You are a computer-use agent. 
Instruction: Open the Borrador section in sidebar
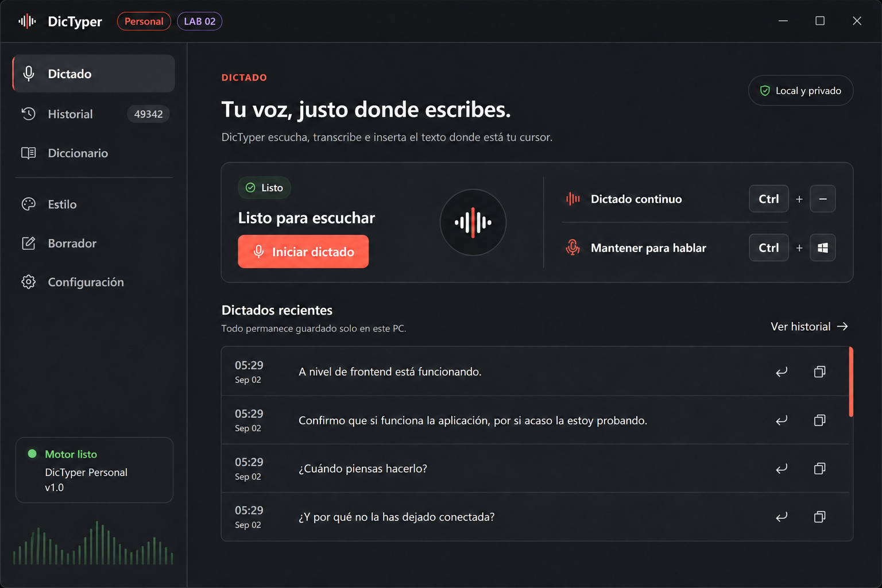click(x=94, y=243)
